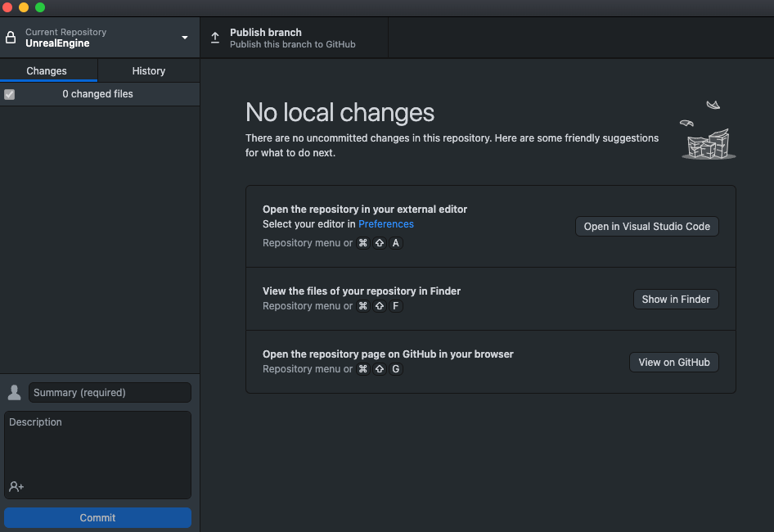Click "Open the repository in your external editor" text
The image size is (774, 532).
(365, 210)
